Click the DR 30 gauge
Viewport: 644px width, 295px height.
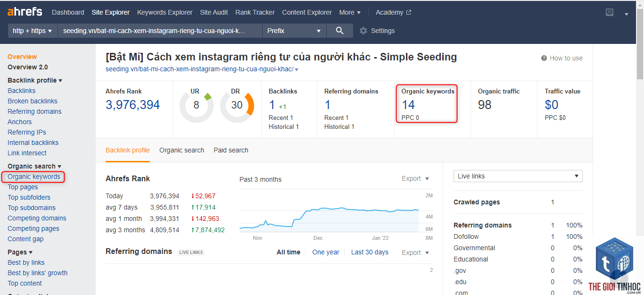[x=237, y=105]
